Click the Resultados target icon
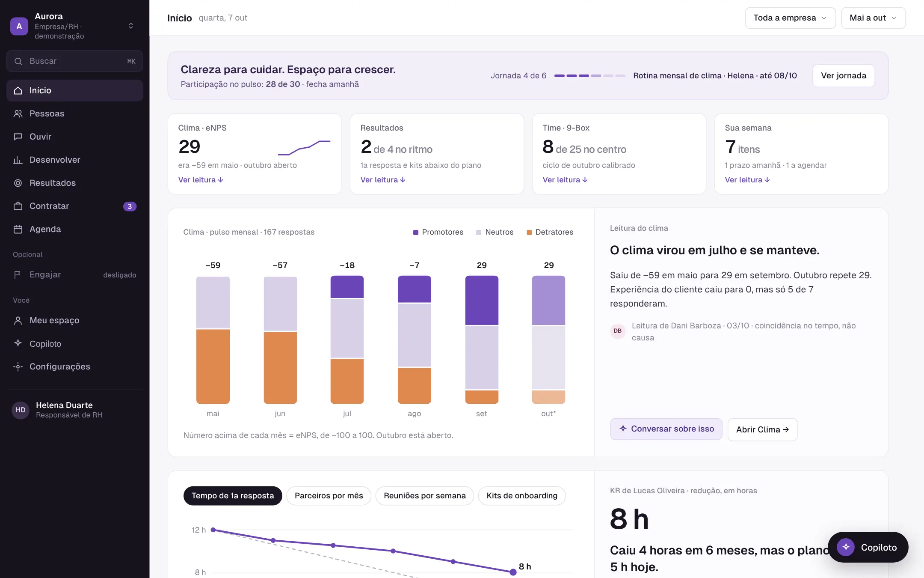 point(18,183)
